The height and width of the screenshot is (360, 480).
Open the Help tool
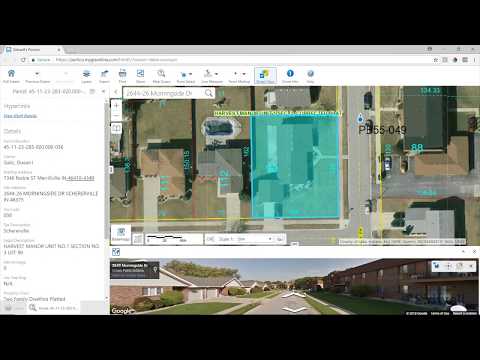(310, 73)
